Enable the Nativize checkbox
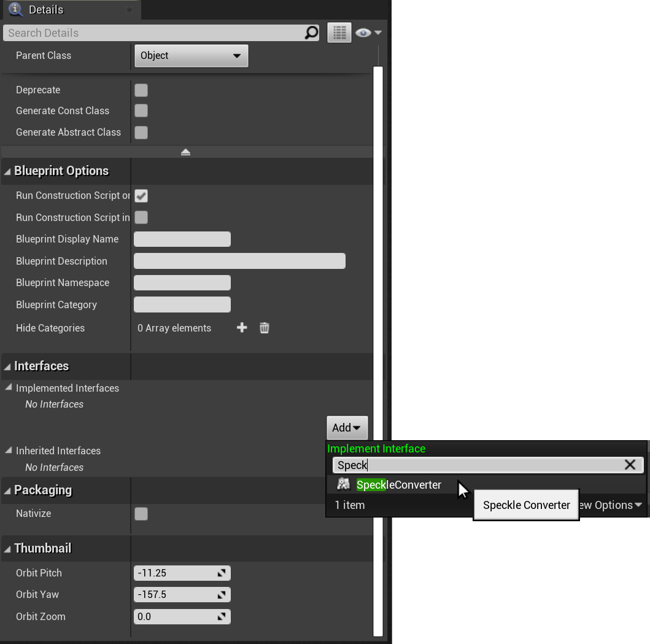 141,514
